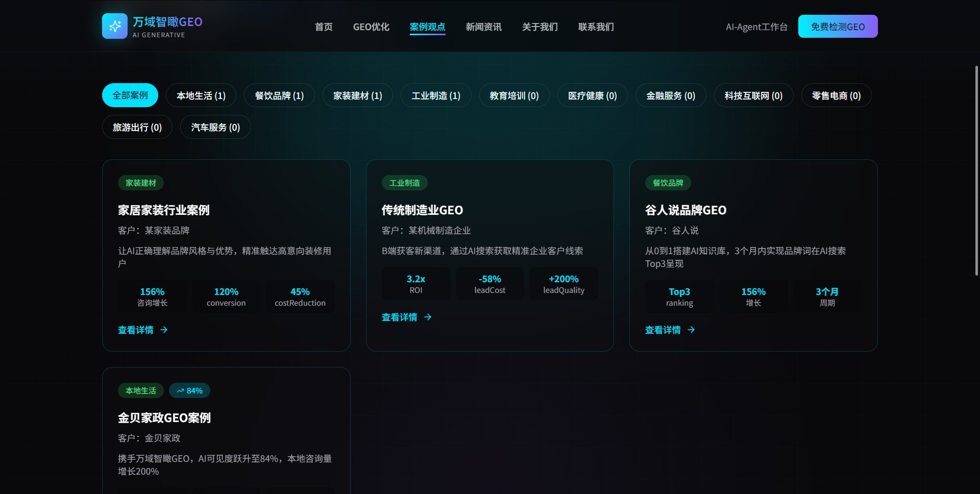Filter cases by 工业制造 (1)
The width and height of the screenshot is (980, 494).
pos(436,95)
